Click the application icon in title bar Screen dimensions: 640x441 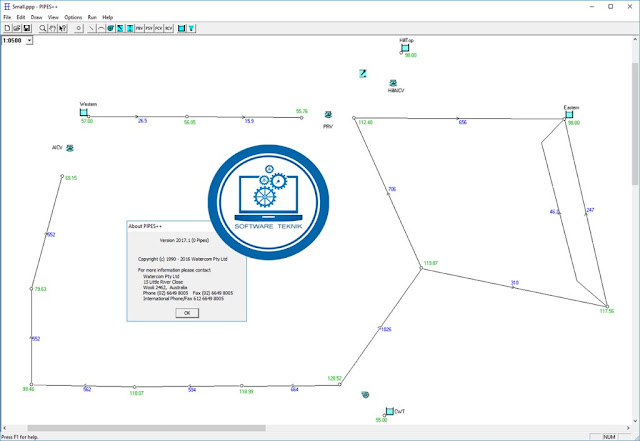point(7,7)
